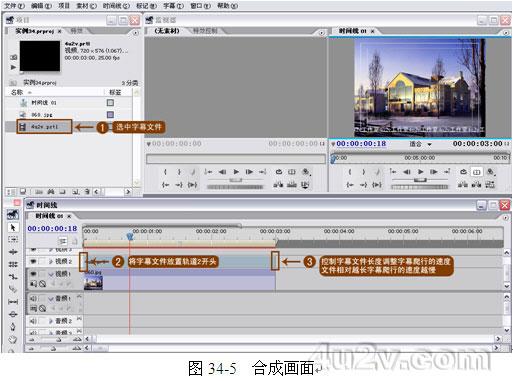This screenshot has height=381, width=513.
Task: Collapse the 视频 1 track
Action: [51, 274]
